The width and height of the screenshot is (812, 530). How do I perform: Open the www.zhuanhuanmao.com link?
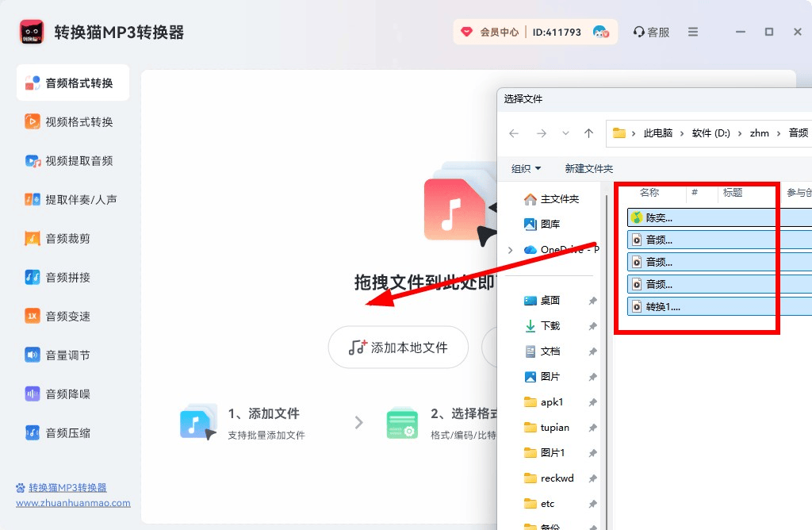click(x=73, y=503)
